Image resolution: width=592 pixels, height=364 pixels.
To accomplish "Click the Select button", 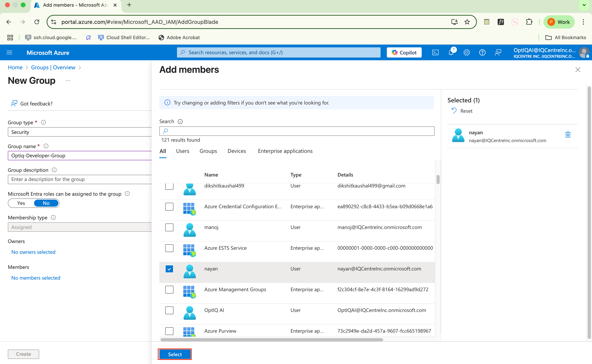I will click(175, 354).
